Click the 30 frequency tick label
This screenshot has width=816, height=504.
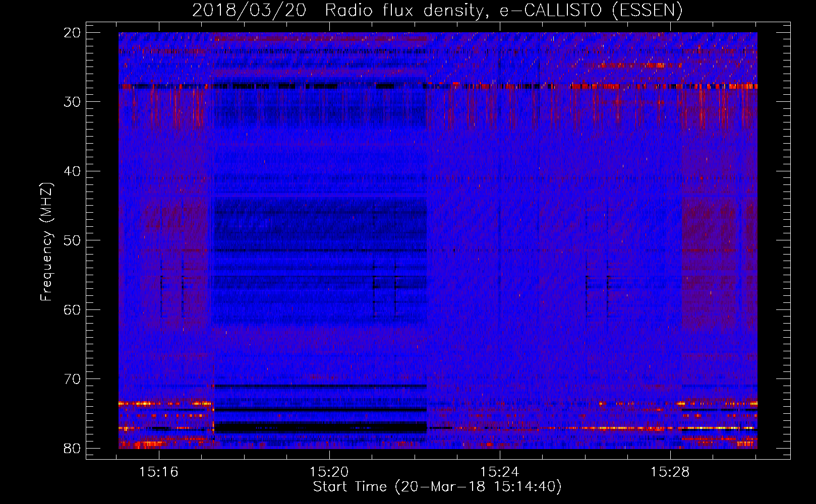tap(72, 102)
